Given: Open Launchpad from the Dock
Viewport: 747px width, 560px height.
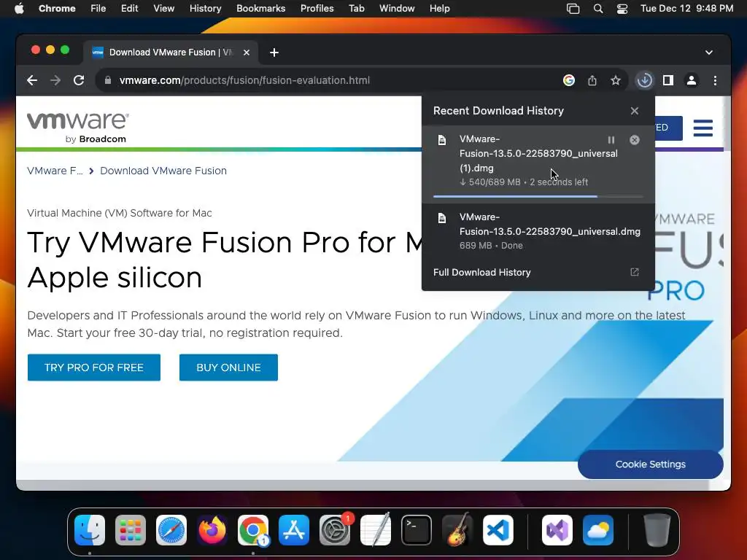Looking at the screenshot, I should [x=131, y=530].
